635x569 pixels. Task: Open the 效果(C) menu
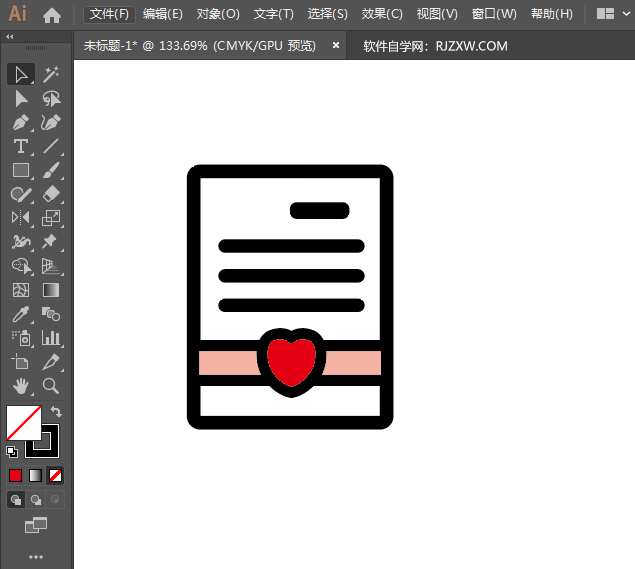(x=382, y=14)
